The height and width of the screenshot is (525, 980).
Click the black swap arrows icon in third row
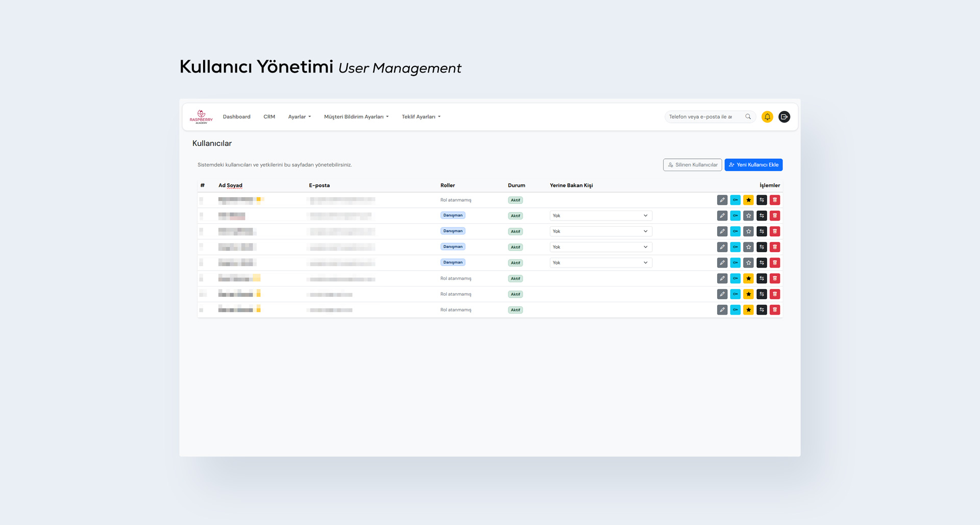click(762, 231)
